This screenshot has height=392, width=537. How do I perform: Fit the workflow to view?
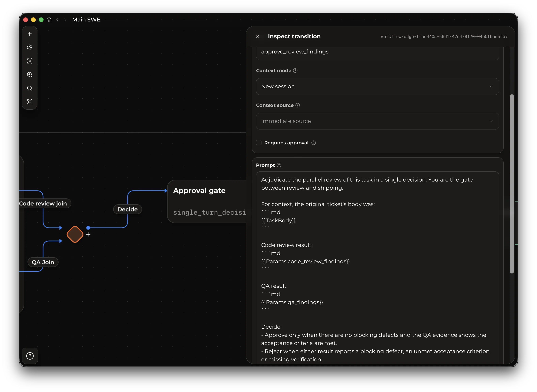pyautogui.click(x=30, y=102)
